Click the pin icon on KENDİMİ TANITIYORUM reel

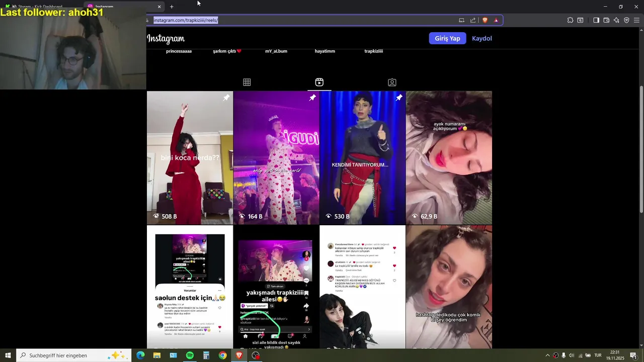tap(399, 98)
